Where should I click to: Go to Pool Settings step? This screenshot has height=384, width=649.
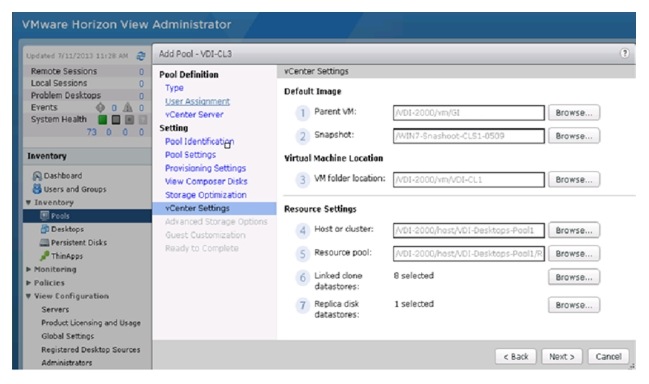[190, 155]
